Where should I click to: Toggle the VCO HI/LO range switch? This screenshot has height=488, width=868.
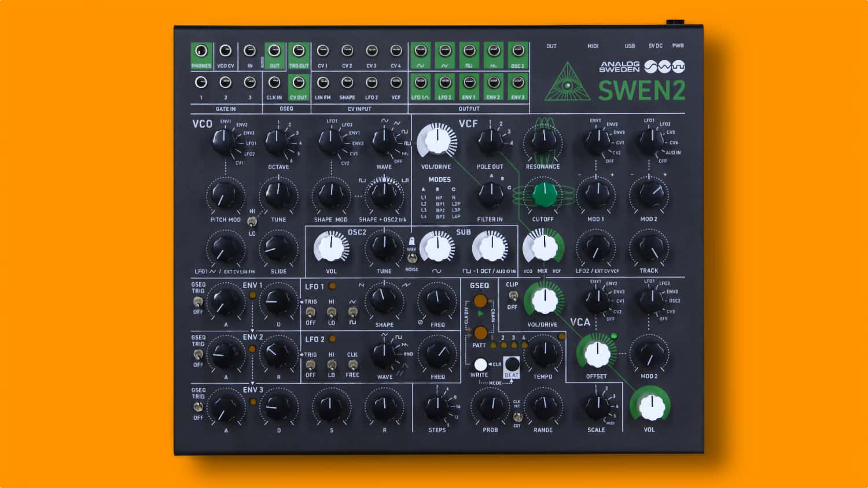click(252, 221)
